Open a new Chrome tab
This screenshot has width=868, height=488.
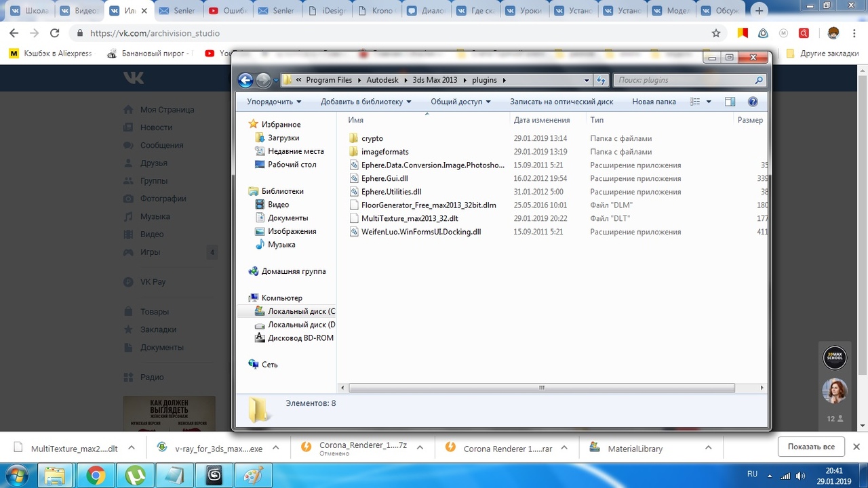[x=759, y=11]
